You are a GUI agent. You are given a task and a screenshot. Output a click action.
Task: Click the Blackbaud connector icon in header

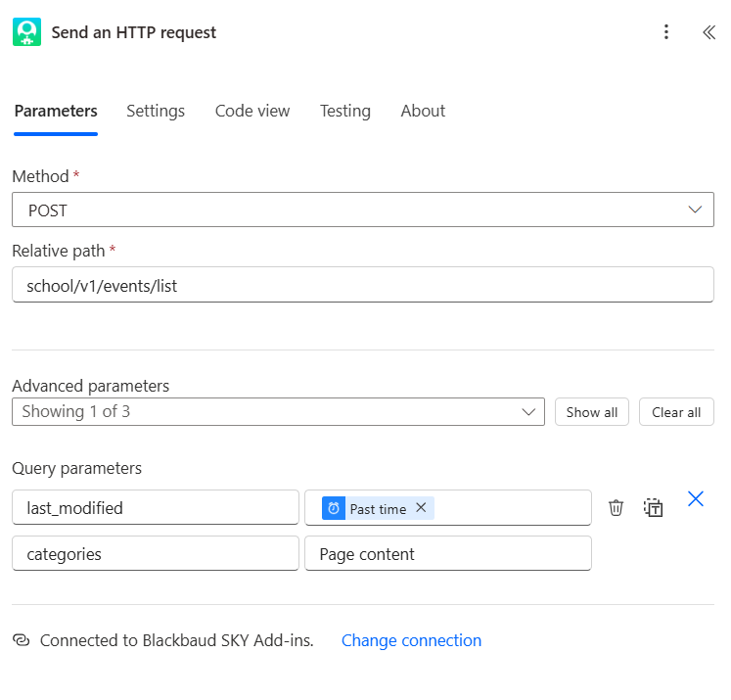26,32
